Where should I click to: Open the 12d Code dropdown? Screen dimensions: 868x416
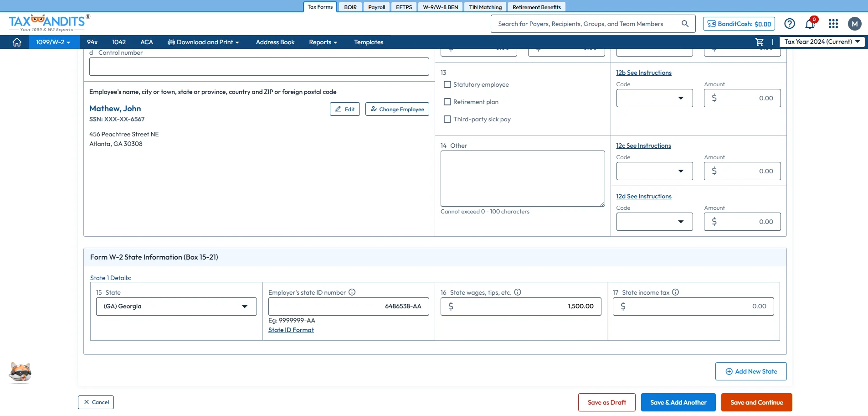pos(654,222)
